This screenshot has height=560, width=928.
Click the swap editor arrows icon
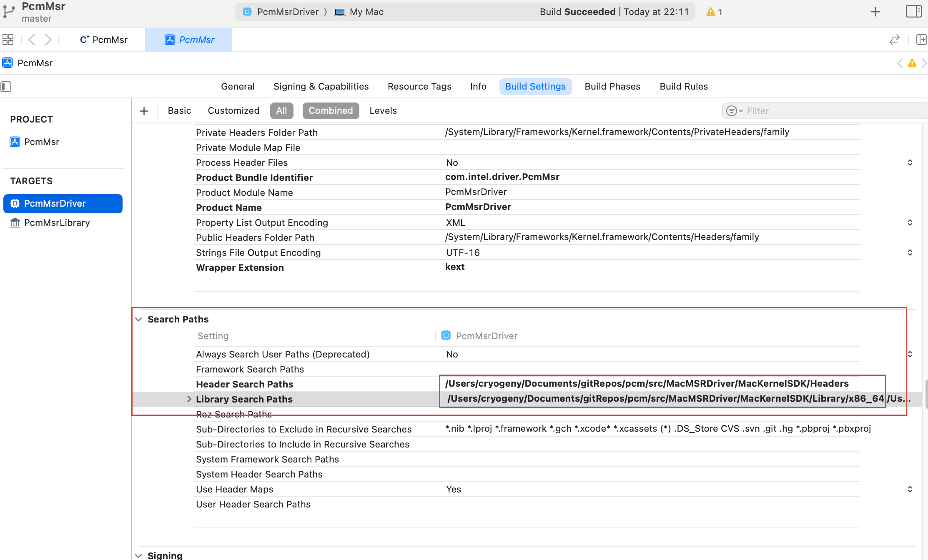(895, 40)
